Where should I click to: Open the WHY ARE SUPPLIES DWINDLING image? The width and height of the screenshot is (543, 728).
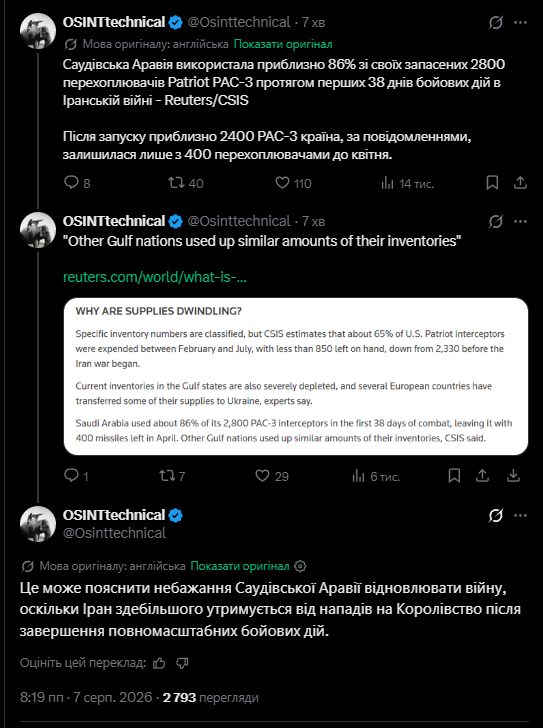[x=296, y=377]
